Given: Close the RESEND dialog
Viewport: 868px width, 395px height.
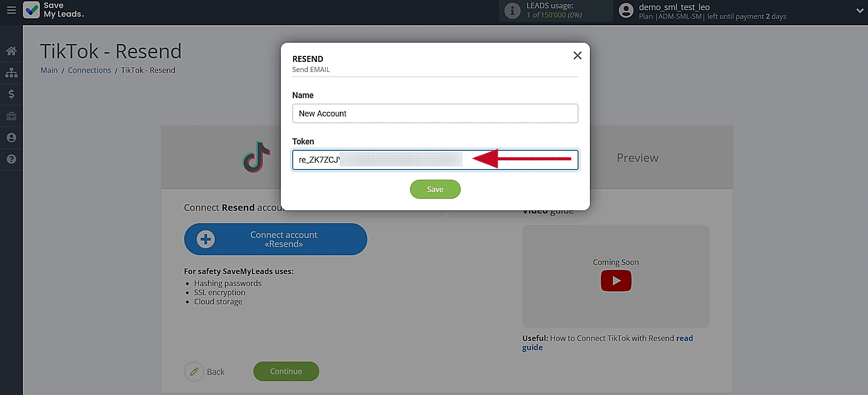Looking at the screenshot, I should (577, 55).
